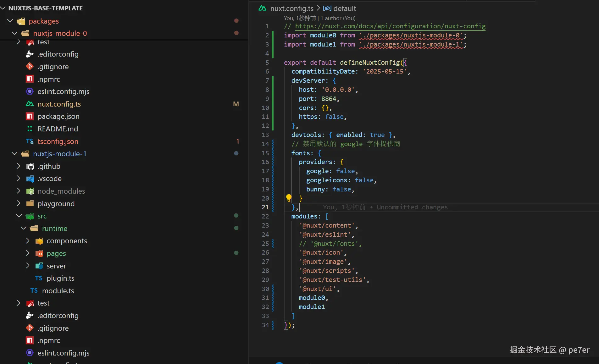Click the '@nuxt/test-utils' module string

(x=332, y=280)
